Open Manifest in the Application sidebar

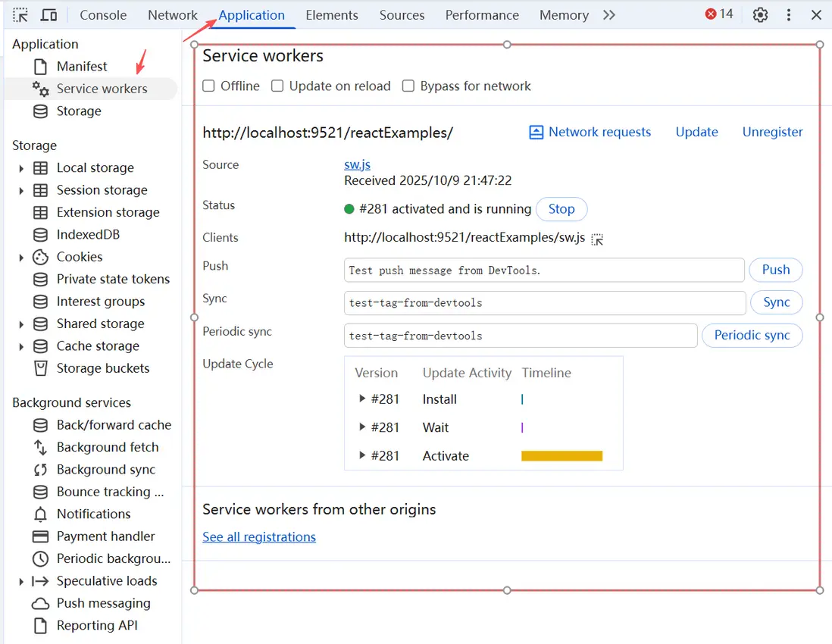[x=81, y=67]
